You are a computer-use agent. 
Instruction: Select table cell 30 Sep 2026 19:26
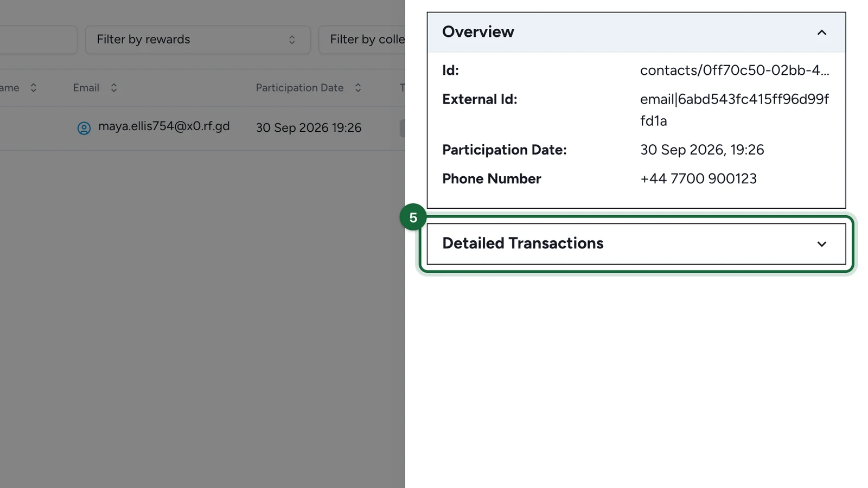click(309, 128)
